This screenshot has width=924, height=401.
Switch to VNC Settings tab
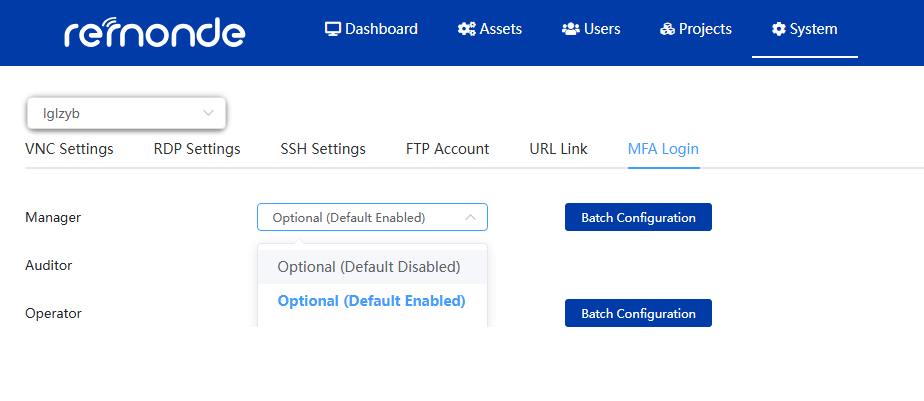(70, 149)
